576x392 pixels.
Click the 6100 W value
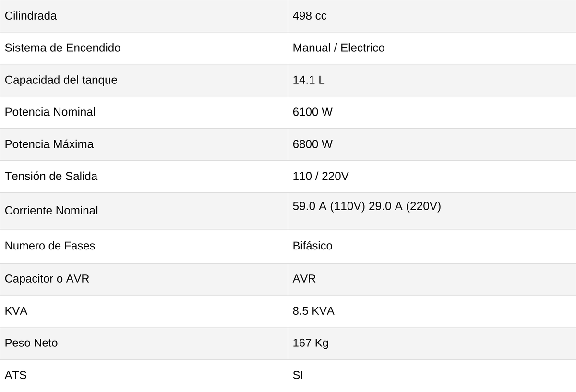tap(312, 112)
